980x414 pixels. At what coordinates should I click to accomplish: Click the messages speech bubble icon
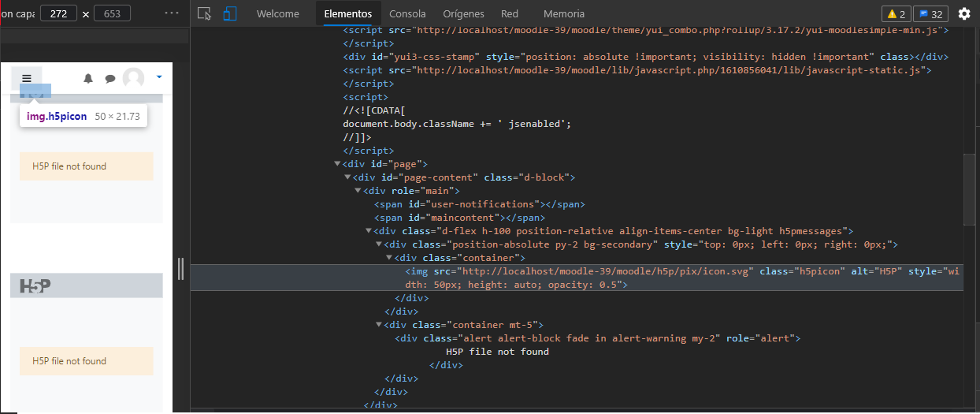[110, 78]
